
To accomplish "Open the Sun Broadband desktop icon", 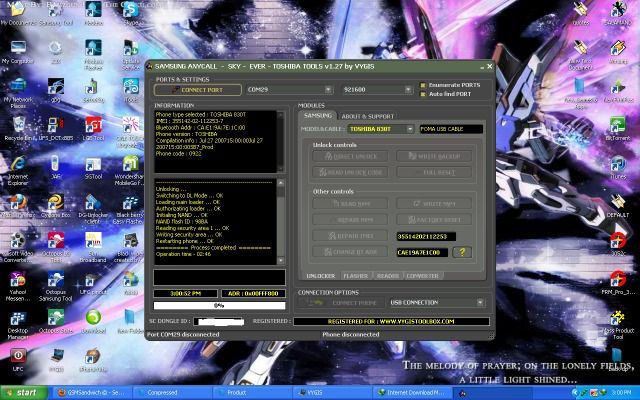I will coord(93,248).
